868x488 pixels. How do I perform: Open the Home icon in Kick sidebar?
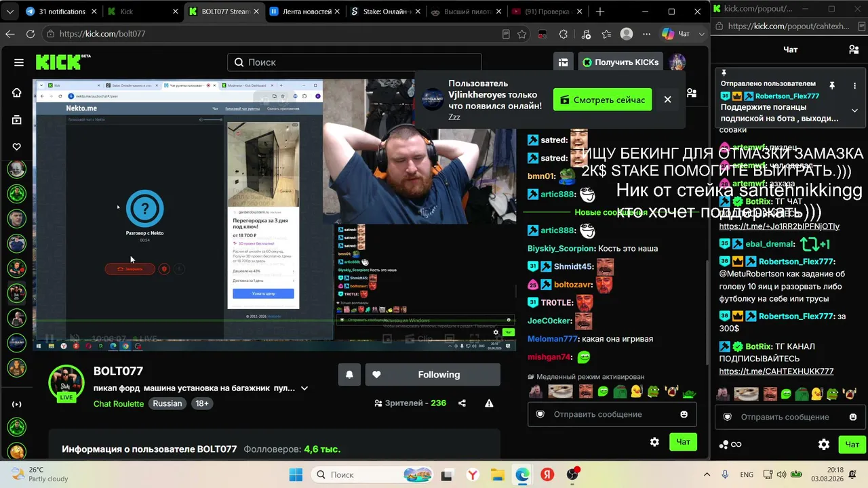click(17, 93)
